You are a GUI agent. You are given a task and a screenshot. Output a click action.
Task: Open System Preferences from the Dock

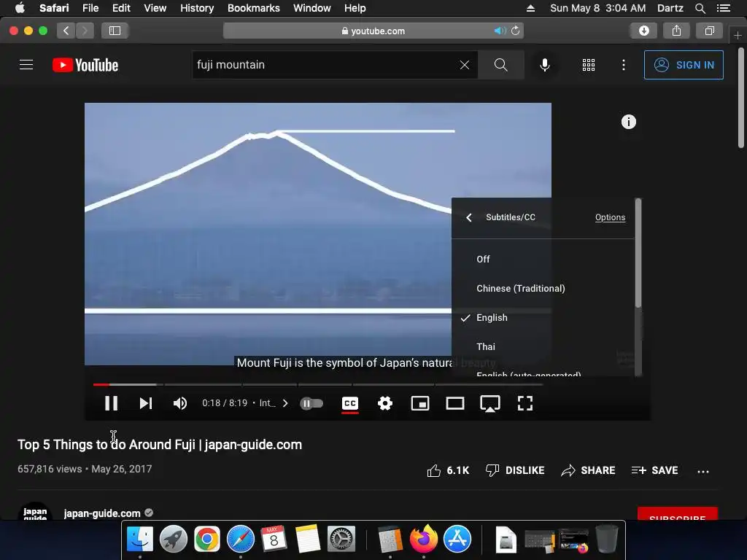coord(341,539)
